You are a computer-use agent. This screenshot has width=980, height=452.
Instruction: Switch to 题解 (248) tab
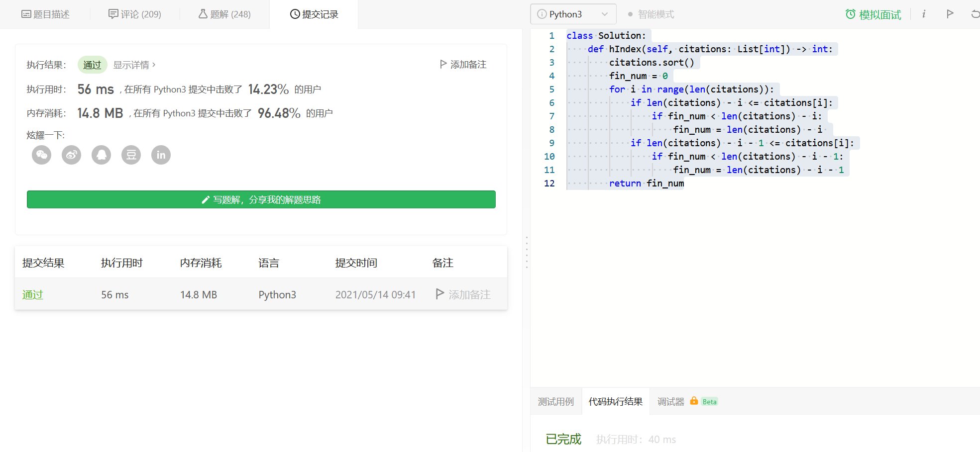pos(224,14)
